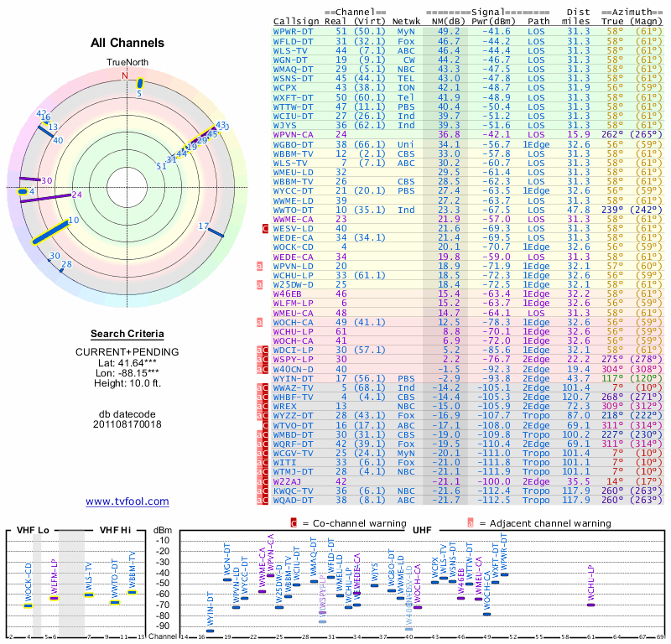
Task: Click the distance '120.7' in the WHBF-TV row
Action: [x=576, y=397]
